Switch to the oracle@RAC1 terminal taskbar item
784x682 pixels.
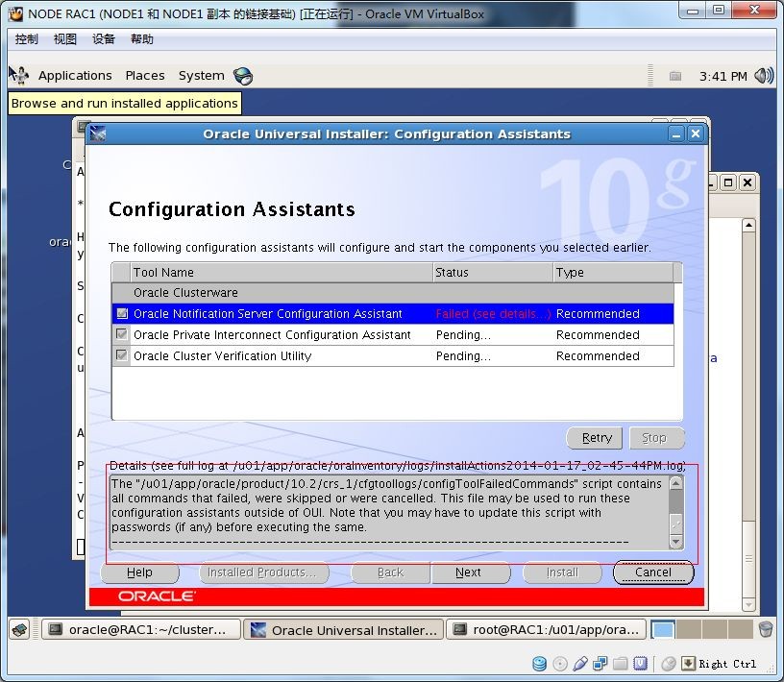pos(141,629)
